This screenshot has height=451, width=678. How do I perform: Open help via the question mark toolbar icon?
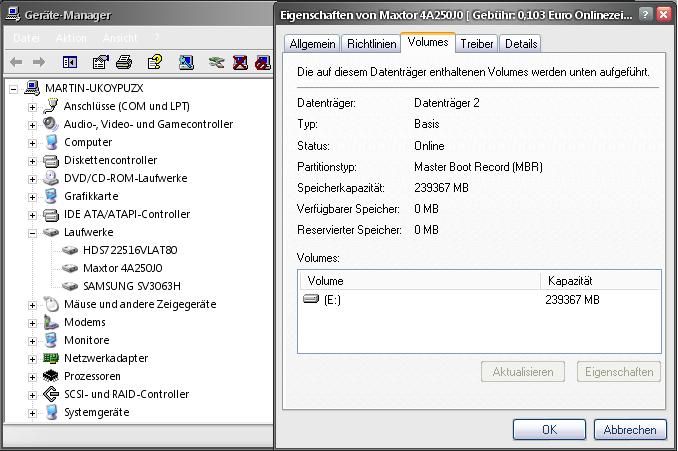155,62
